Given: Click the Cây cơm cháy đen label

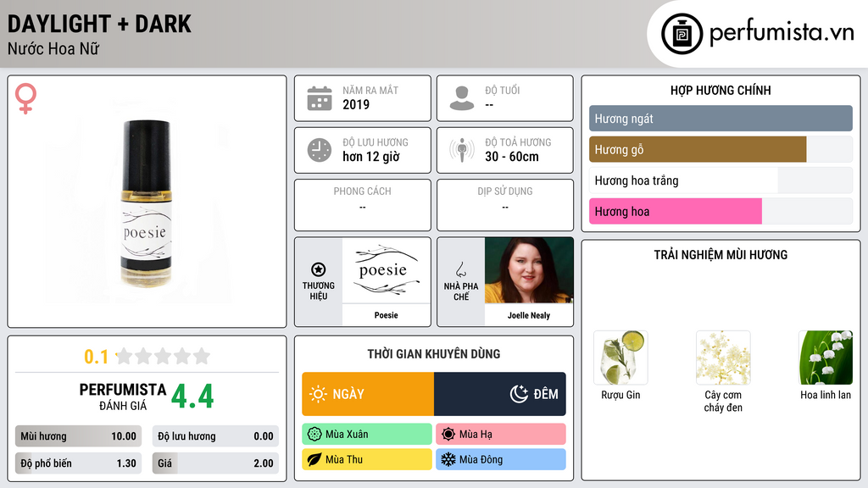Looking at the screenshot, I should coord(723,401).
